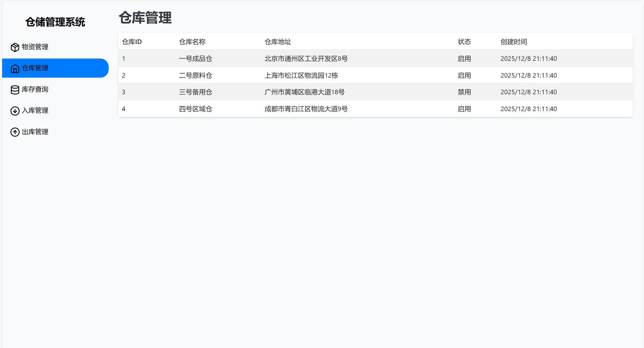Select the 物资管理 box icon

15,47
